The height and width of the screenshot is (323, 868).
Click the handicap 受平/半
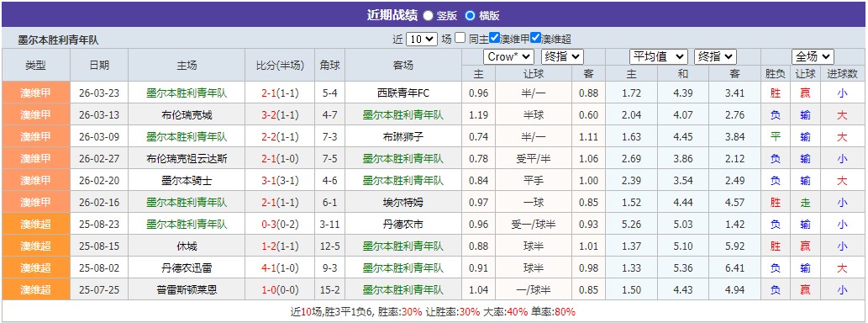click(533, 159)
